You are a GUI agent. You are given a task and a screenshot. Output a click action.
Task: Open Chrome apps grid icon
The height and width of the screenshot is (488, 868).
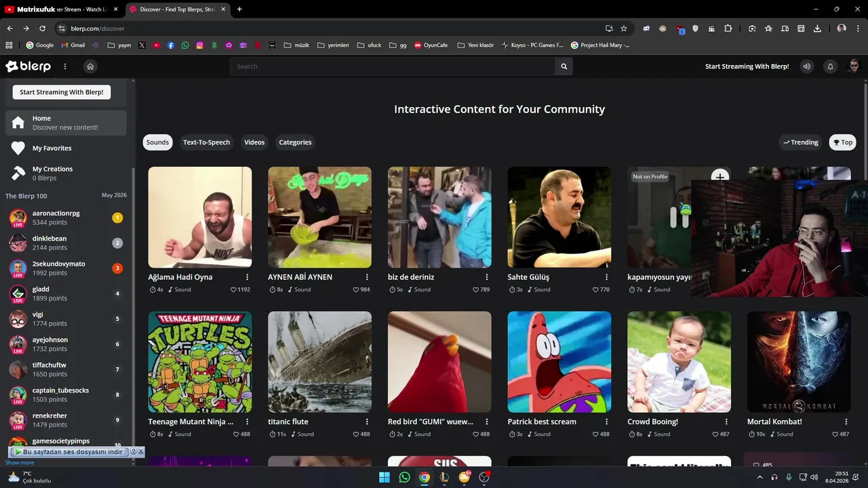9,45
